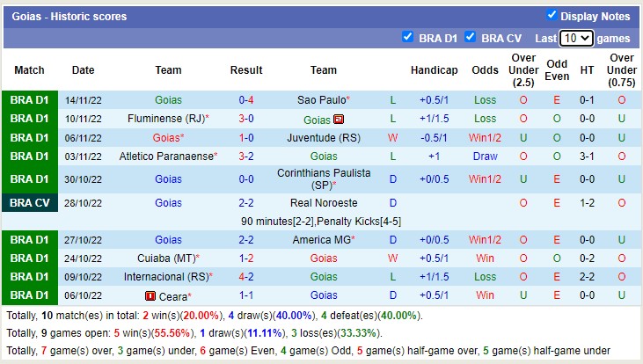Open the Fluminense (RJ) team link
Screen dimensions: 643x364
coord(166,119)
